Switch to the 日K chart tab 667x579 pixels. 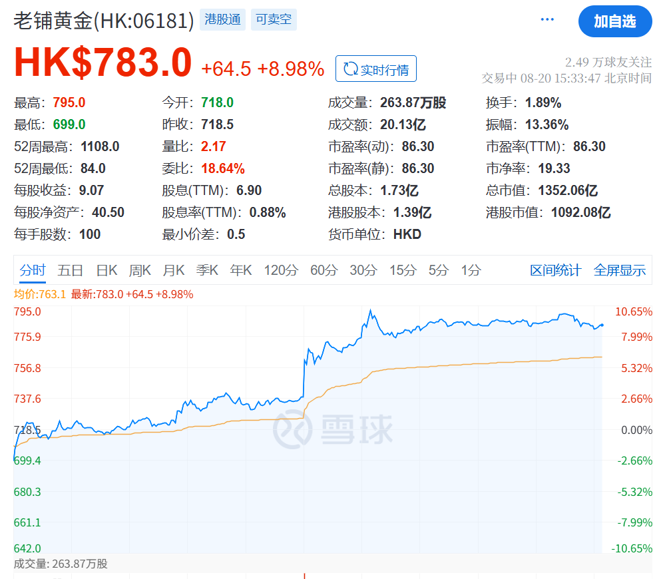pyautogui.click(x=106, y=270)
